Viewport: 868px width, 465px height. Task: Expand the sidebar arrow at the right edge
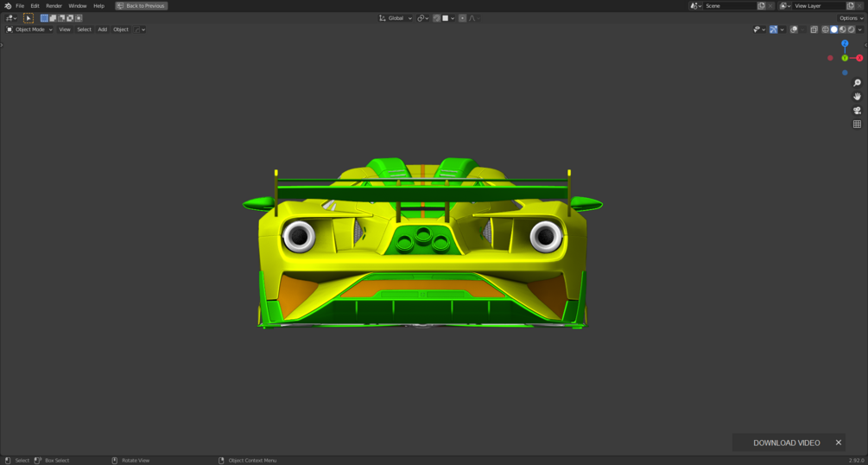[865, 45]
